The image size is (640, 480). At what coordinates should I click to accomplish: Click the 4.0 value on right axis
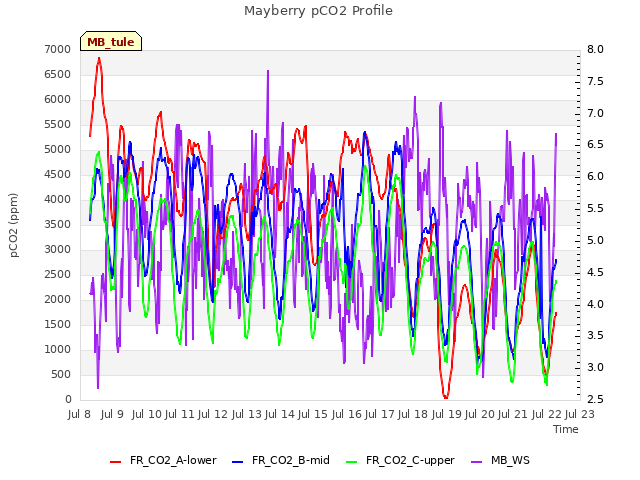click(595, 304)
